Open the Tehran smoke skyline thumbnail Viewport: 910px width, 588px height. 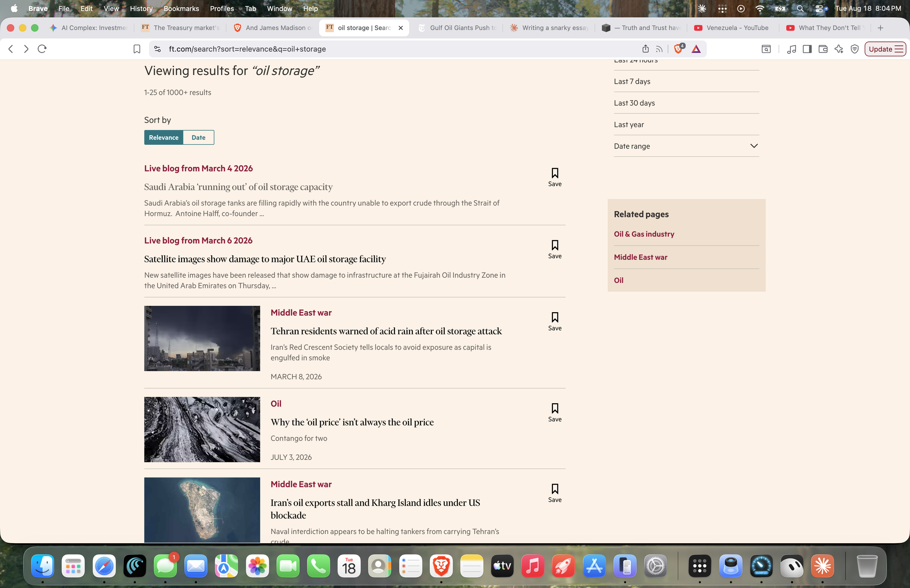(202, 338)
